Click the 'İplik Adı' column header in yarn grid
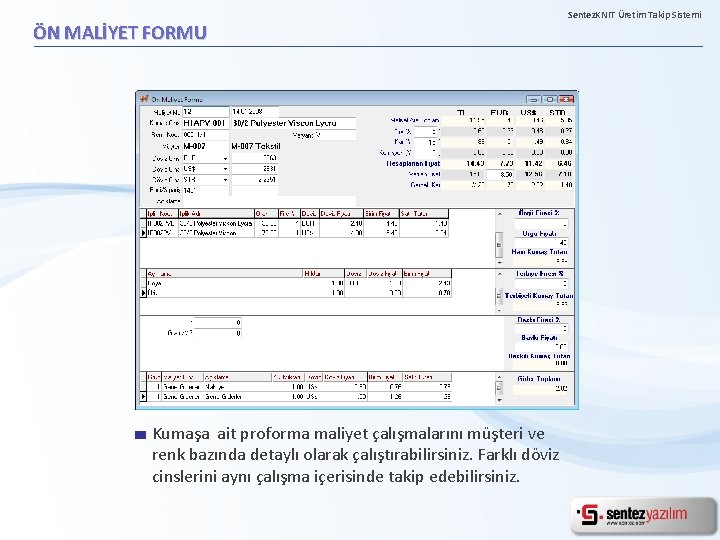 click(216, 214)
